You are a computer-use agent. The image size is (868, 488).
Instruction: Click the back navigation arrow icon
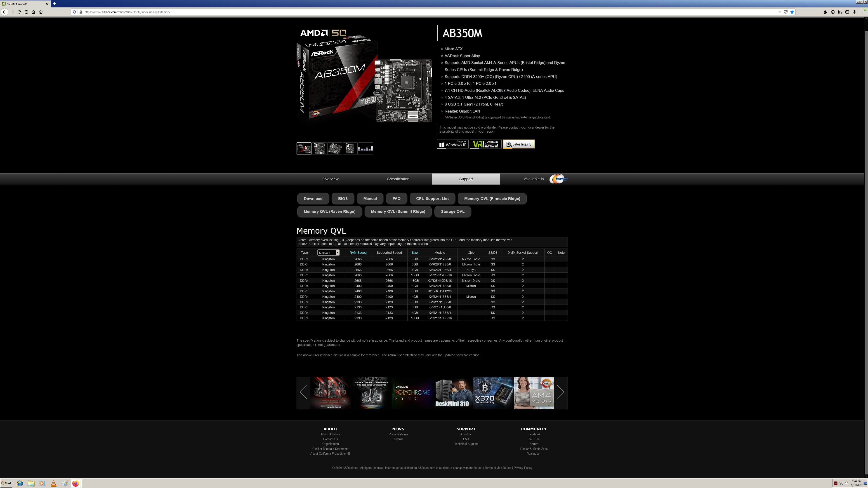pyautogui.click(x=5, y=12)
